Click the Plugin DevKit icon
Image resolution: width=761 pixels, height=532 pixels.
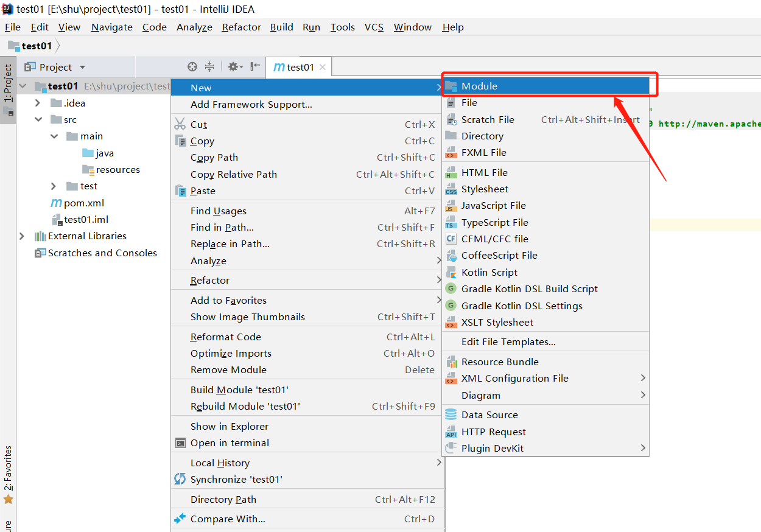(x=451, y=448)
